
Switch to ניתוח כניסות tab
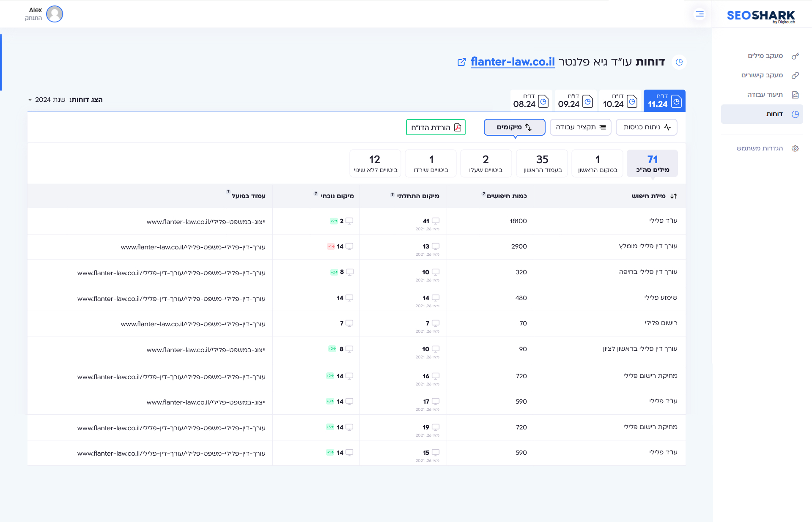tap(647, 127)
